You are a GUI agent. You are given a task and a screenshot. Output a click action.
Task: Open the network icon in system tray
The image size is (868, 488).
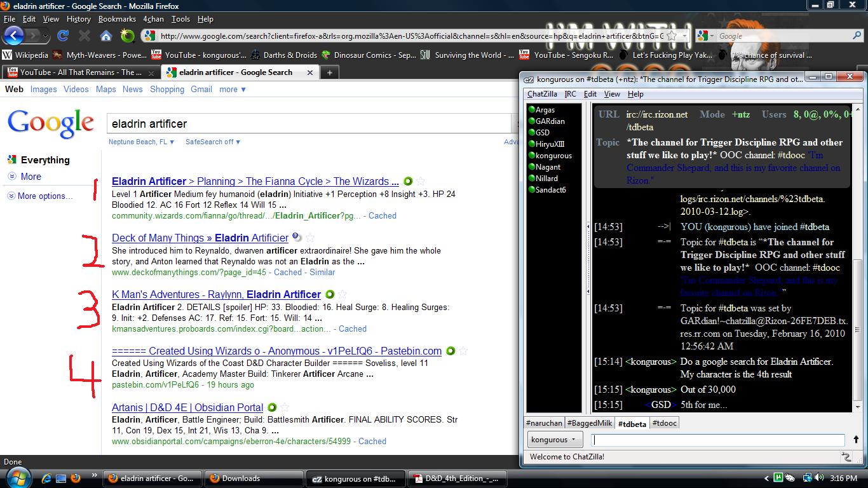click(807, 478)
